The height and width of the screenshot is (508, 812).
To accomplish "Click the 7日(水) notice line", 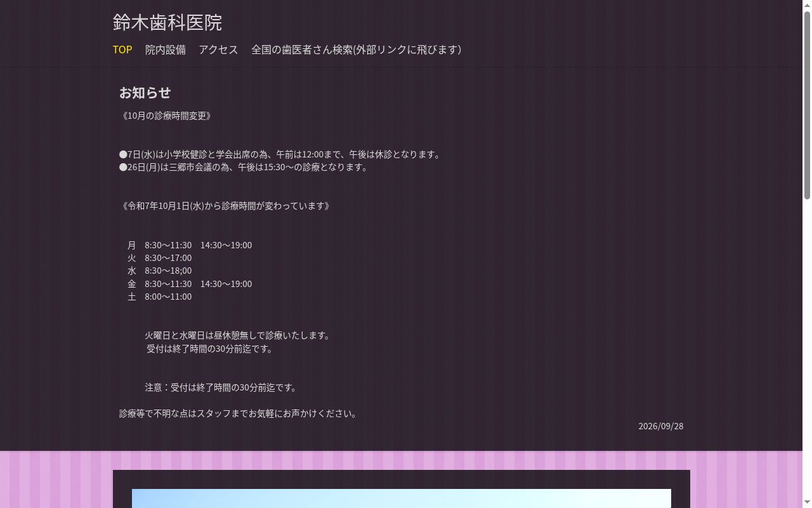I will coord(280,154).
